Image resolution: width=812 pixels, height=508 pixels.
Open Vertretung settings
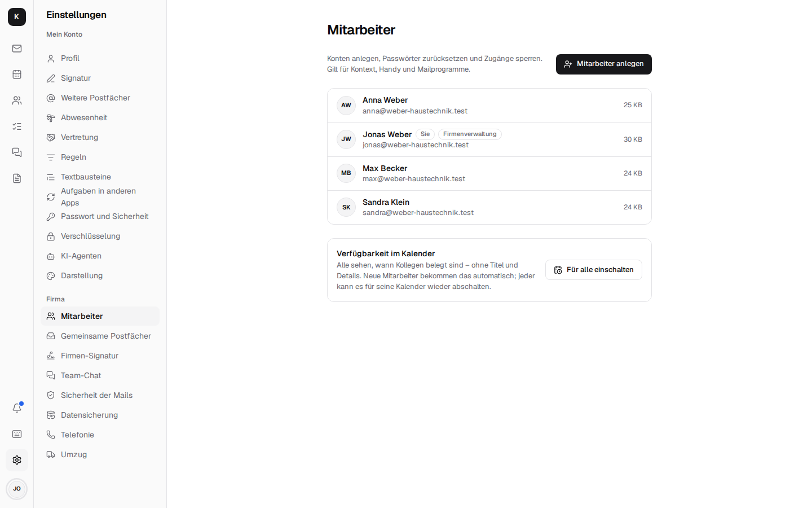pos(100,137)
